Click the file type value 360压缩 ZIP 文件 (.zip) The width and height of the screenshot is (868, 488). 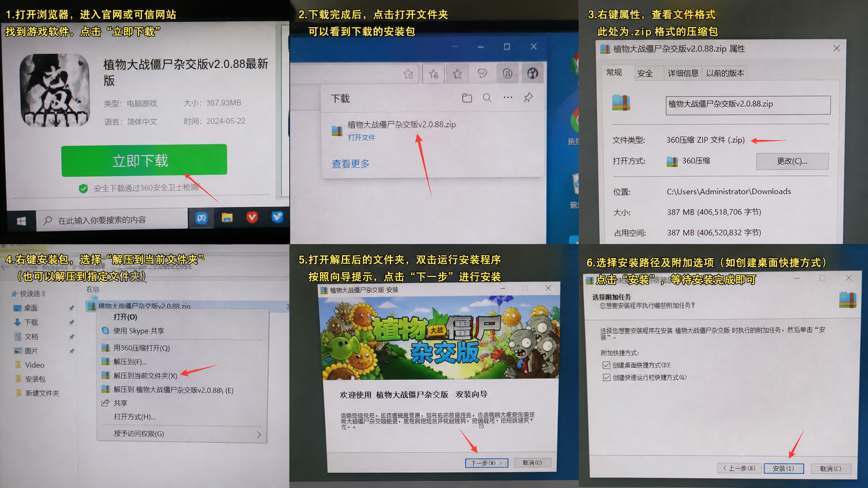(705, 140)
